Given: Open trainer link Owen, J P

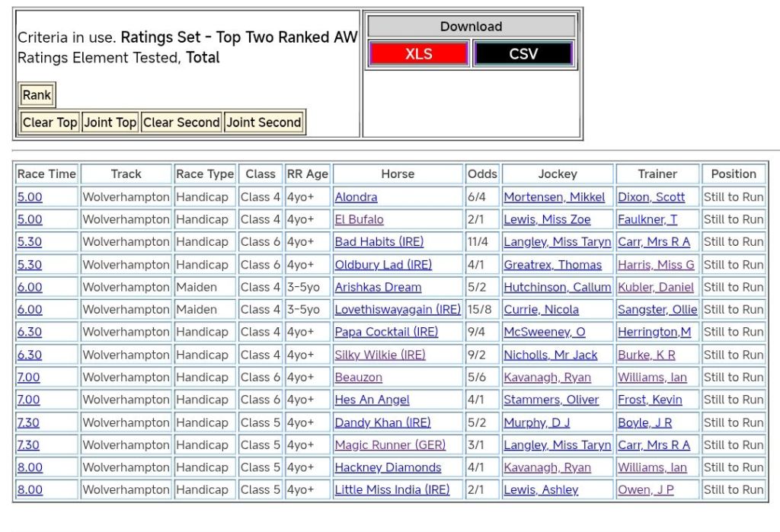Looking at the screenshot, I should click(x=645, y=490).
